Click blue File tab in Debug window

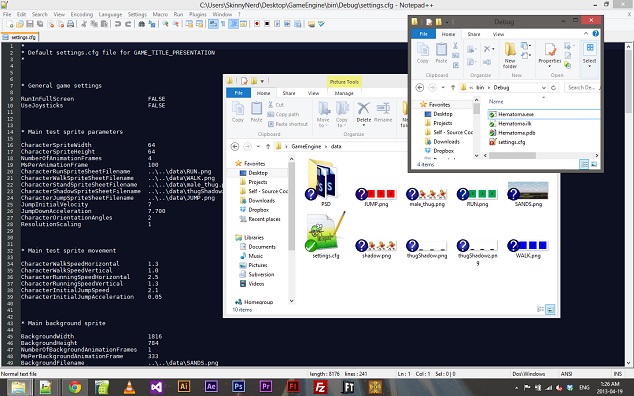[x=423, y=34]
